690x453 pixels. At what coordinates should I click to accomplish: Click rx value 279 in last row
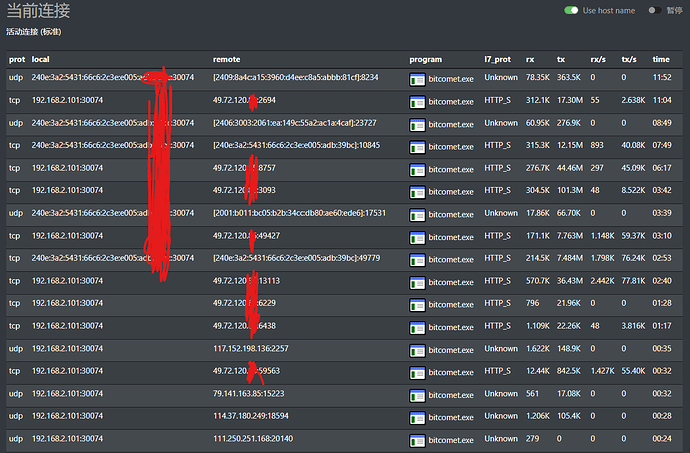click(532, 439)
